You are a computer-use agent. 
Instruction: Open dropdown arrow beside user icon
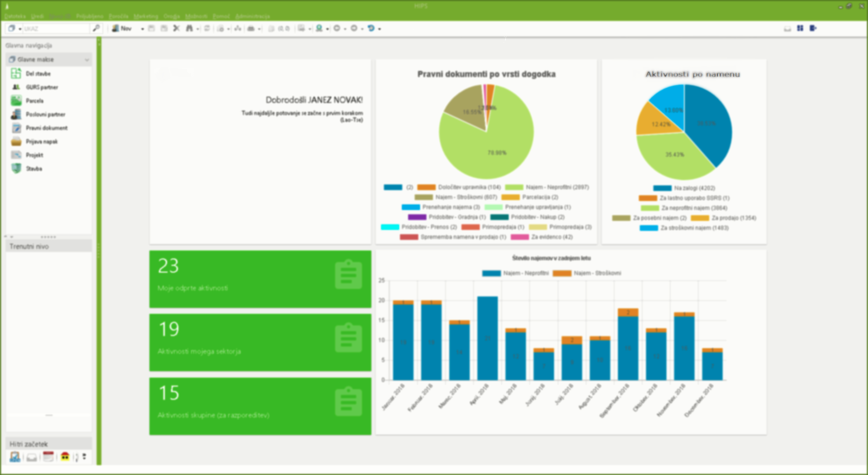click(x=328, y=28)
